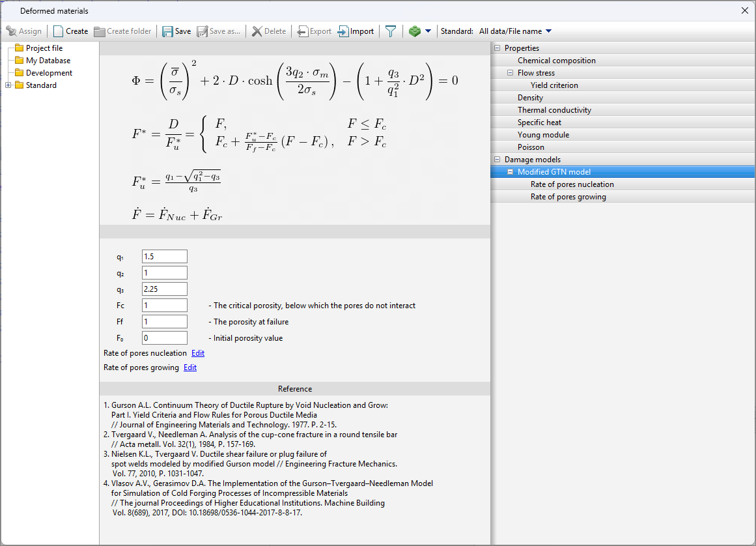This screenshot has height=546, width=756.
Task: Click the Save icon in toolbar
Action: click(x=168, y=31)
